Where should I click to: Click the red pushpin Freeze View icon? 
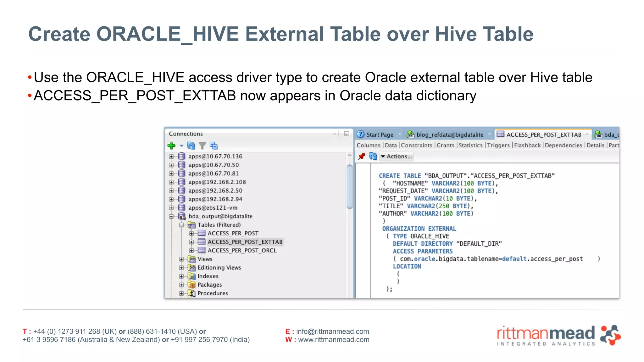tap(362, 156)
